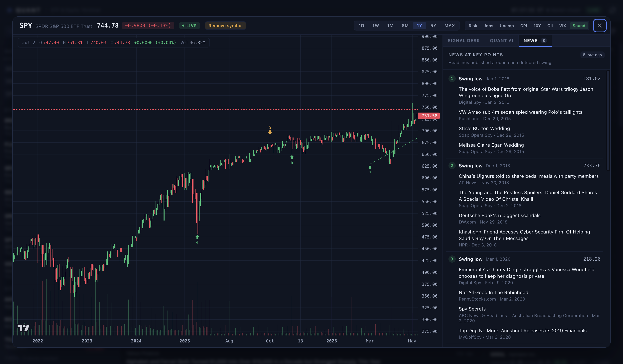Switch chart range to 5Y
The image size is (623, 364).
pos(433,26)
